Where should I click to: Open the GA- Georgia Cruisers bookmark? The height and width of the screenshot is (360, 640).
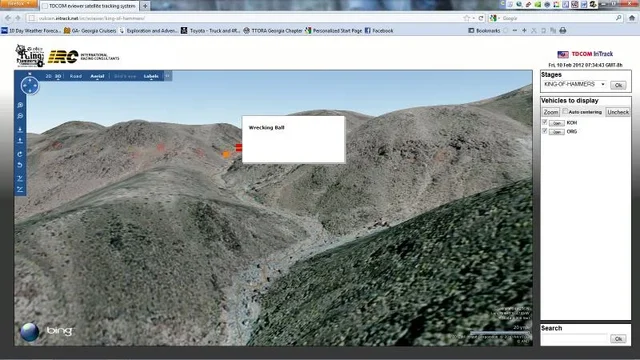pos(90,31)
